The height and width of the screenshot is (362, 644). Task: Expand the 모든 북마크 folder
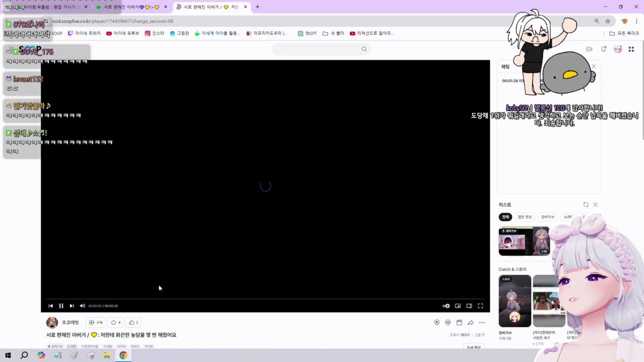click(624, 33)
